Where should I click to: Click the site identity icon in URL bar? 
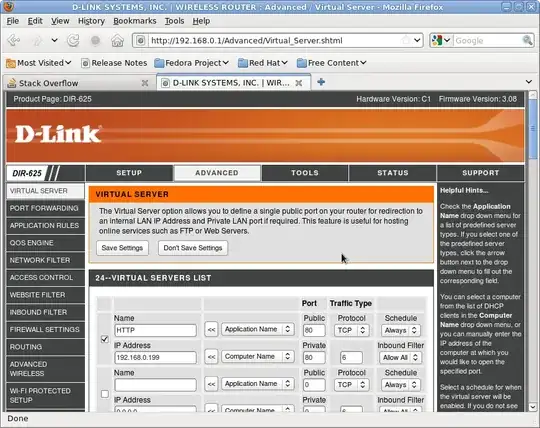click(141, 41)
